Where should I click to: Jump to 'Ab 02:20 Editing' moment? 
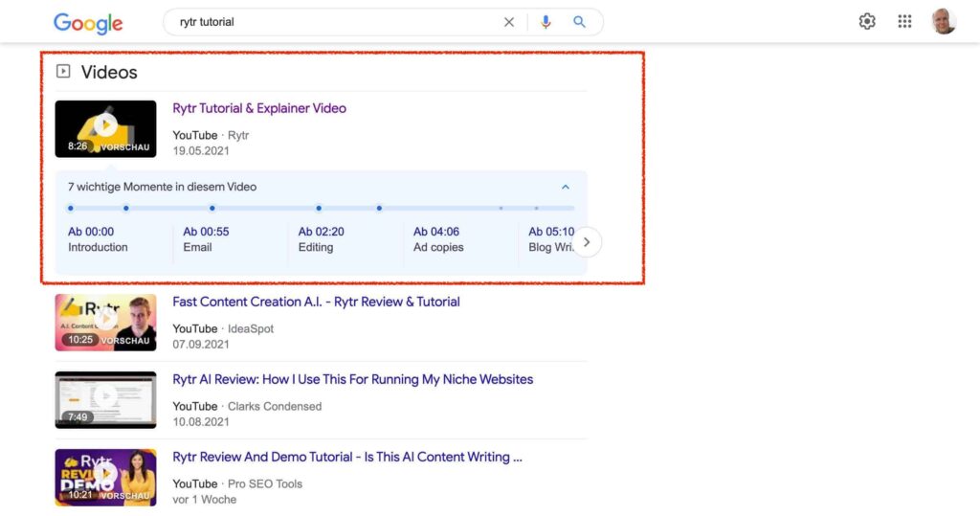pyautogui.click(x=322, y=239)
